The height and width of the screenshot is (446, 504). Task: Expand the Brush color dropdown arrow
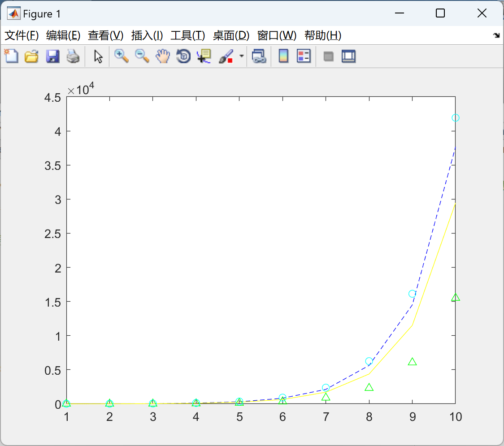click(241, 56)
